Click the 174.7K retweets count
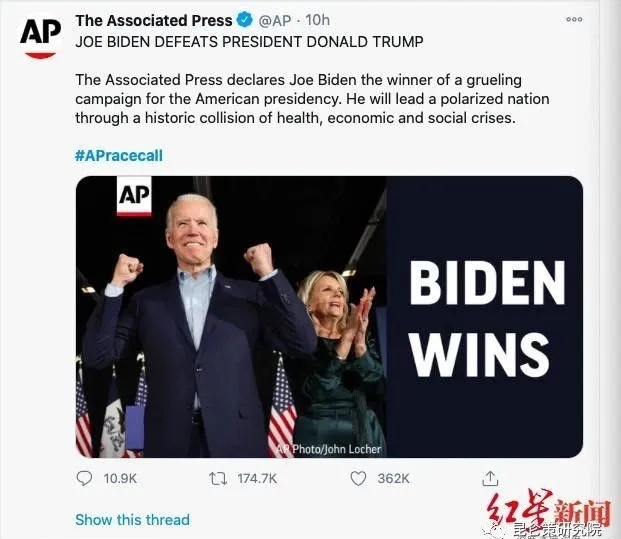Screen dimensions: 621x539 [257, 478]
